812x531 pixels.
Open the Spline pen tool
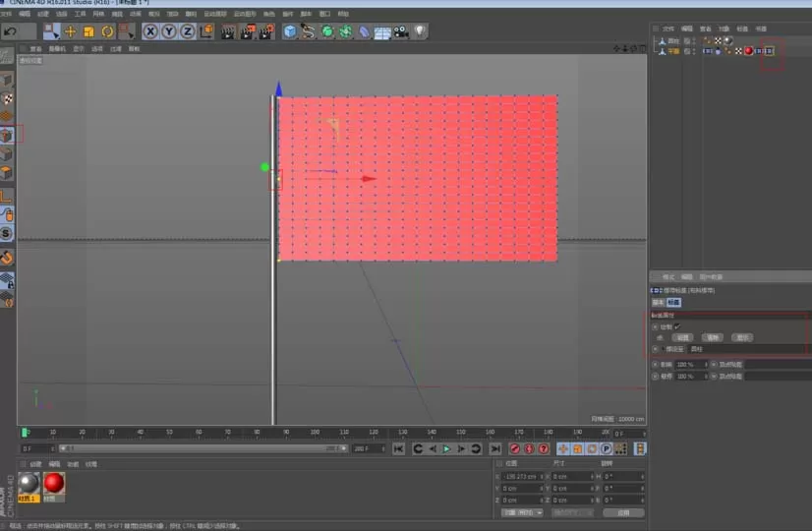(x=309, y=32)
